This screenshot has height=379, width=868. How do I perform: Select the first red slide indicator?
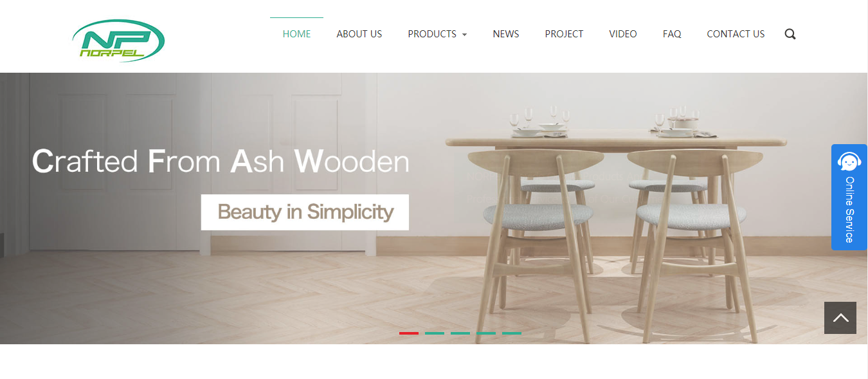tap(409, 333)
